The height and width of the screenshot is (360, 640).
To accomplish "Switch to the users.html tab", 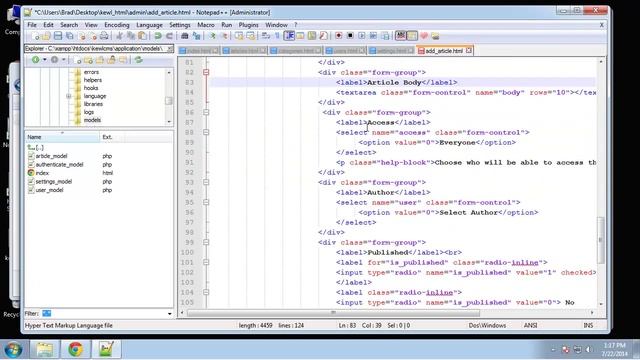I will point(346,51).
